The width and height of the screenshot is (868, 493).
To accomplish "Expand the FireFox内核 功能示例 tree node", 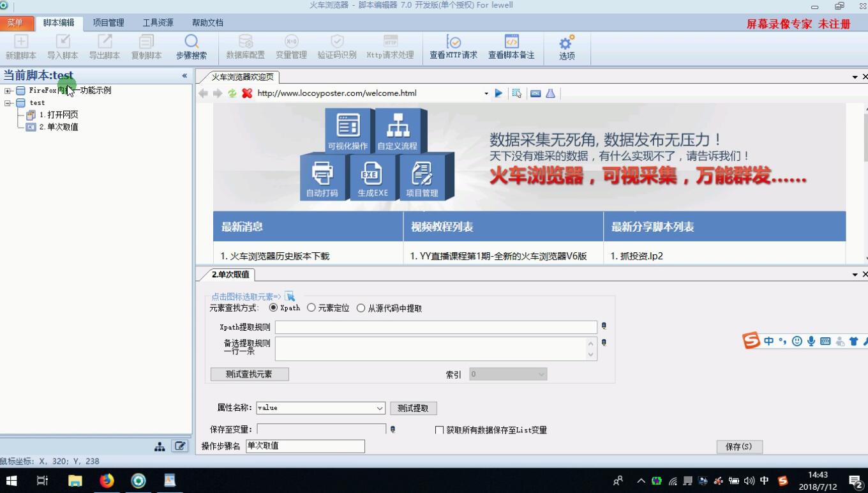I will coord(8,91).
